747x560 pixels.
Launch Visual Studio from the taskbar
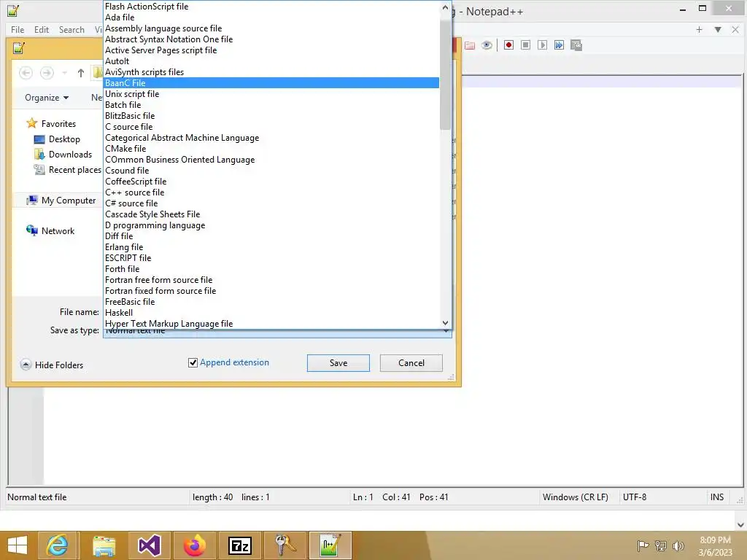click(149, 545)
